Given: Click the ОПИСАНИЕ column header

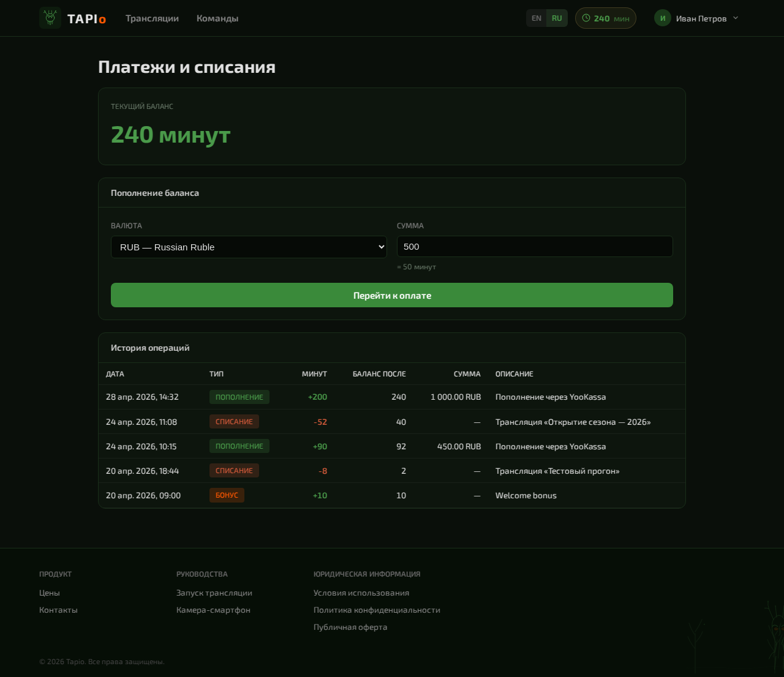Looking at the screenshot, I should pyautogui.click(x=514, y=374).
